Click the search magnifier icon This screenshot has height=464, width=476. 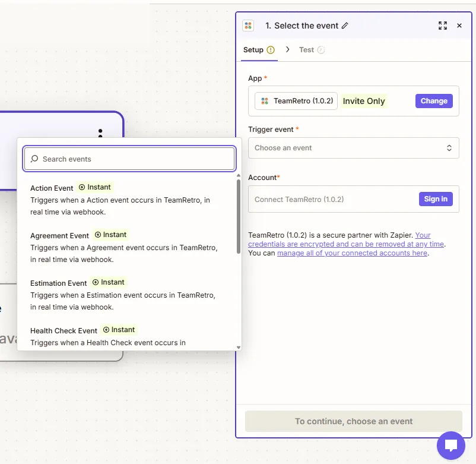pyautogui.click(x=34, y=159)
